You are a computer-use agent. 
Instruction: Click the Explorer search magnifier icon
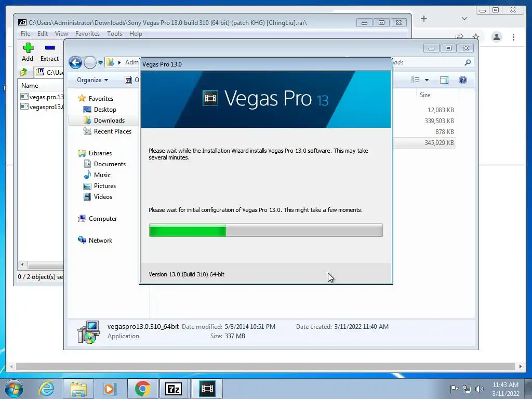(x=468, y=62)
